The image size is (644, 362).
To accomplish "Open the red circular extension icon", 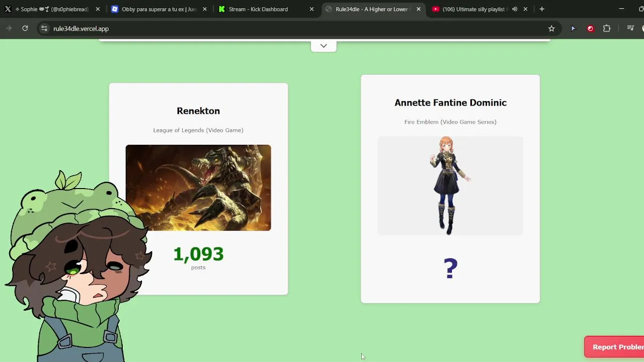I will point(590,29).
